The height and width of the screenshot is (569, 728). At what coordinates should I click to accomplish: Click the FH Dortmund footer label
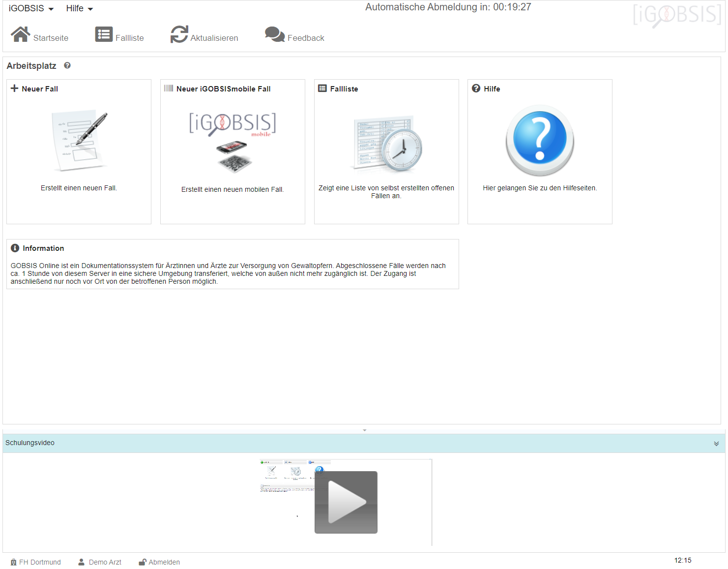(40, 562)
